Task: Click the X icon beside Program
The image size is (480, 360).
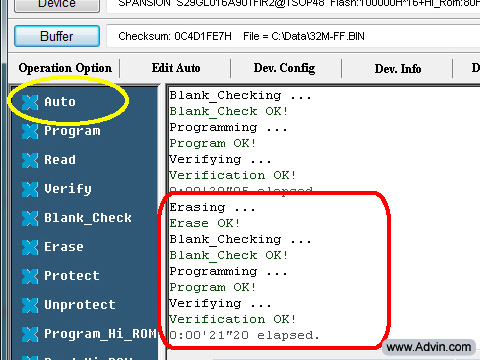Action: [x=30, y=131]
